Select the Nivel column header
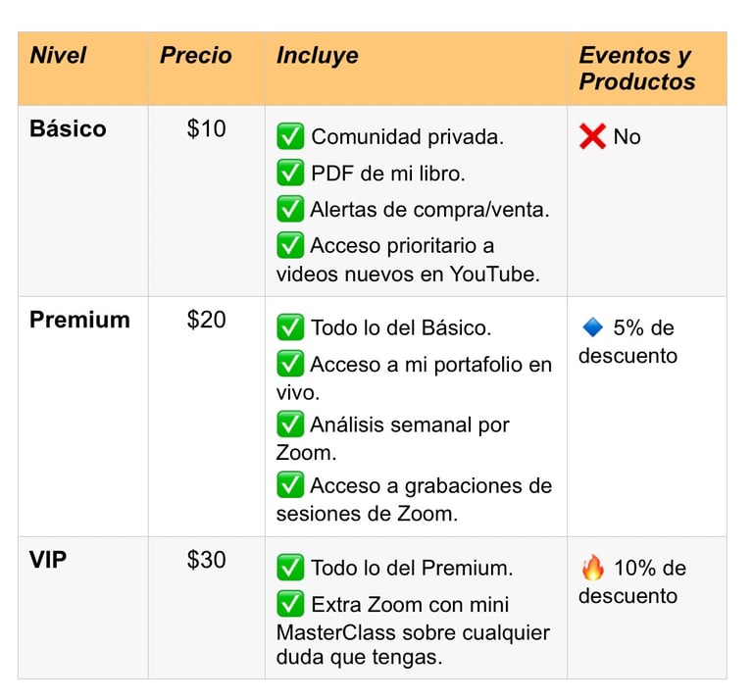This screenshot has width=753, height=700. [58, 55]
